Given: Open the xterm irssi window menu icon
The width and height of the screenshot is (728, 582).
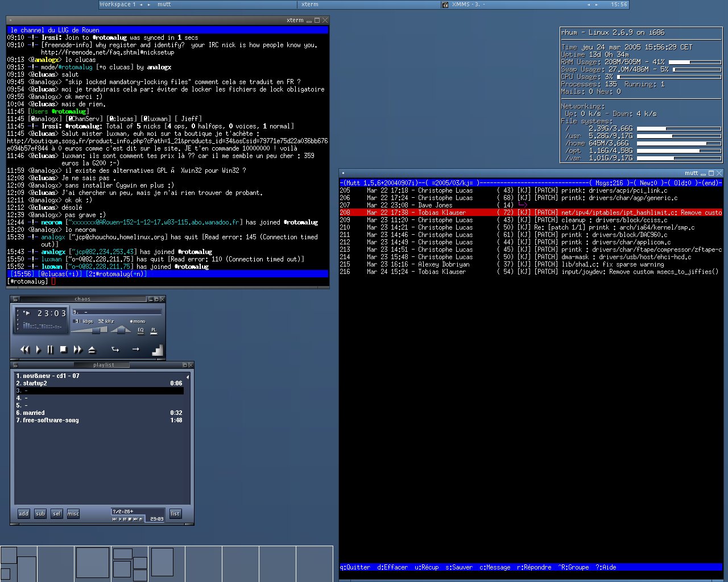Looking at the screenshot, I should click(x=10, y=20).
